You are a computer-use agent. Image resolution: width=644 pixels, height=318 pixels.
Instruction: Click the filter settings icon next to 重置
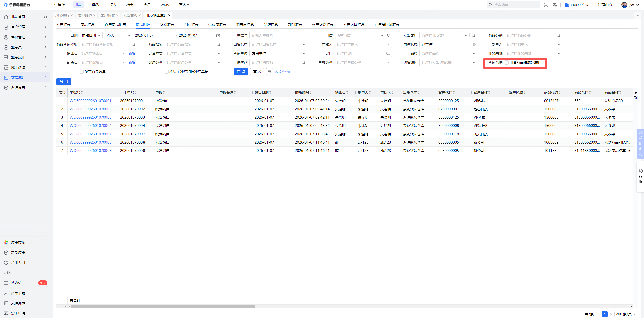click(269, 72)
